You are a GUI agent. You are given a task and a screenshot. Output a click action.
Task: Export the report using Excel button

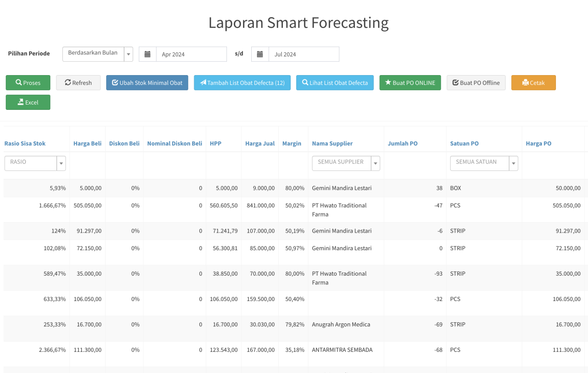[x=28, y=103]
